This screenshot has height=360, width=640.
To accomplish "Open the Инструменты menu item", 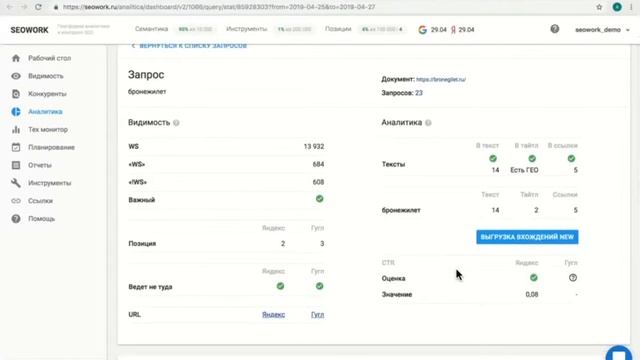I will coord(49,183).
